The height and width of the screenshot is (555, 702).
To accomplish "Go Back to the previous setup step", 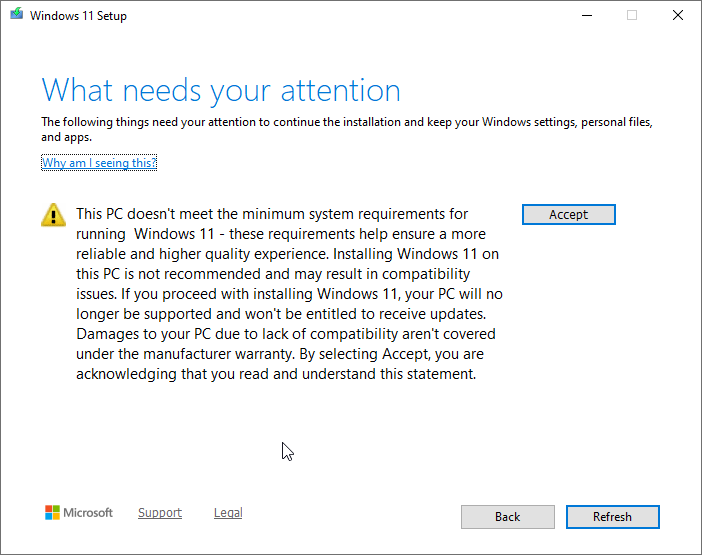I will tap(507, 517).
